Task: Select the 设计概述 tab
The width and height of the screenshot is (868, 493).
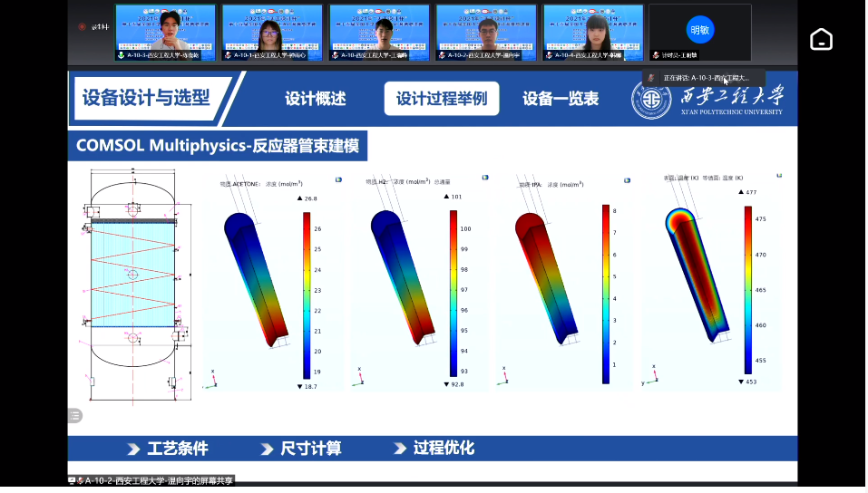Action: tap(316, 99)
